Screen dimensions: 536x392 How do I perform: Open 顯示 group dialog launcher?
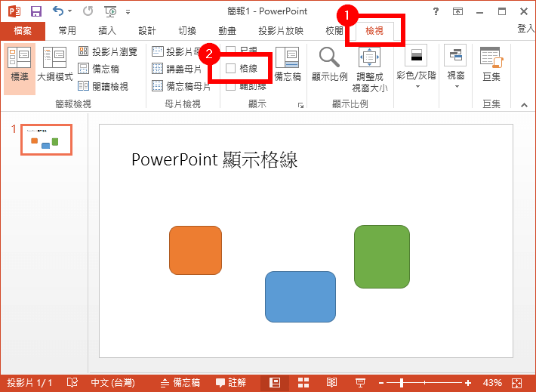300,105
